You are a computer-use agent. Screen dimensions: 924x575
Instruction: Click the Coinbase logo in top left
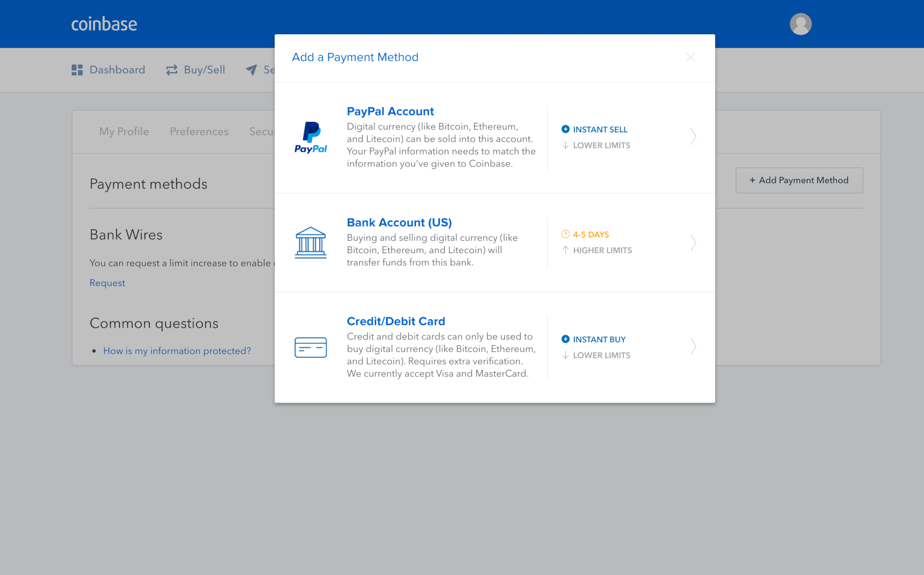[103, 24]
